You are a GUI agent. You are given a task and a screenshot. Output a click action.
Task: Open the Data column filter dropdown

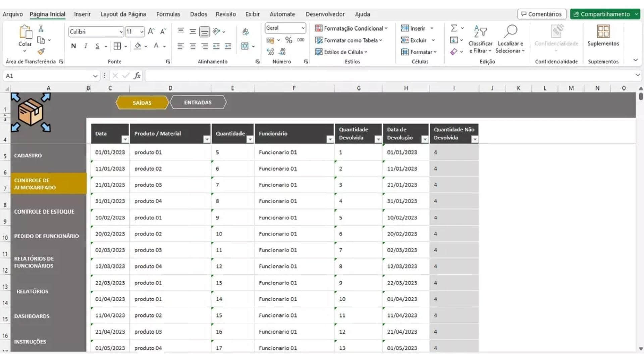125,138
